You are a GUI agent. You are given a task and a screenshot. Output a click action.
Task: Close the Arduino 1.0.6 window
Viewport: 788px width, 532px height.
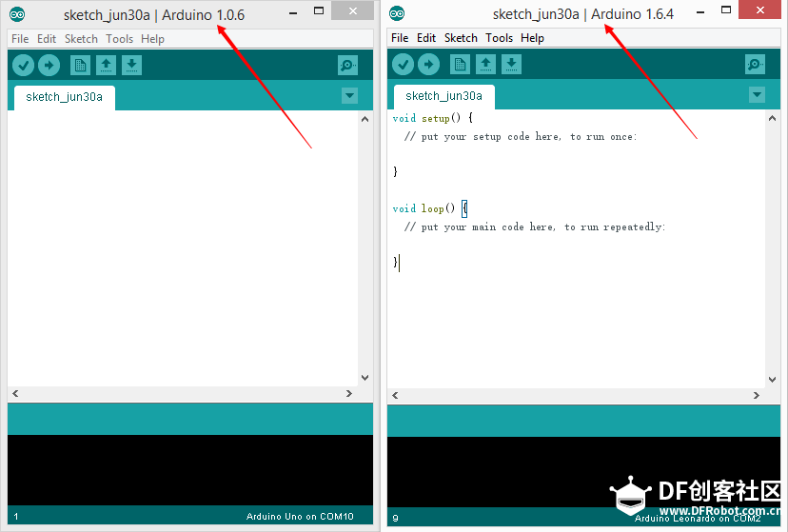(353, 11)
